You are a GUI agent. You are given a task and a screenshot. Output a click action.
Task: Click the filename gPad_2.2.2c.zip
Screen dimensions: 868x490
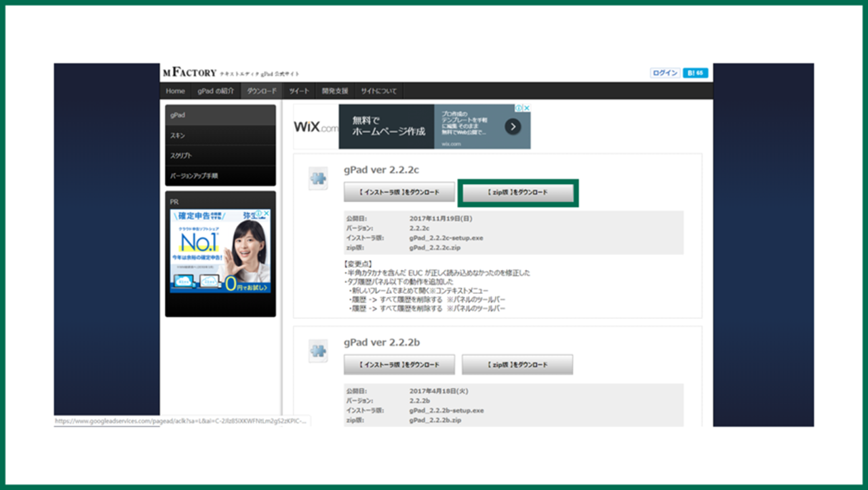coord(435,248)
